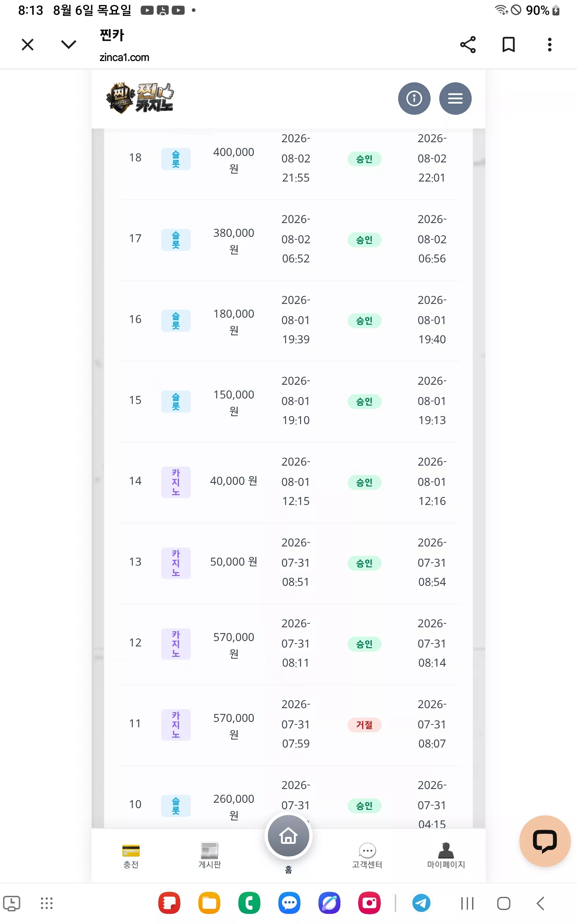Open 게시판 tab

click(x=210, y=856)
